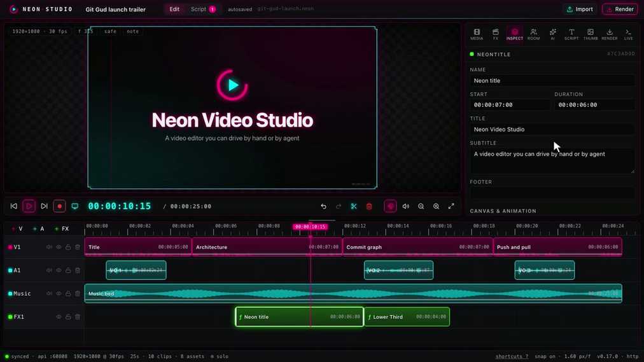Zoom in the timeline

(436, 206)
